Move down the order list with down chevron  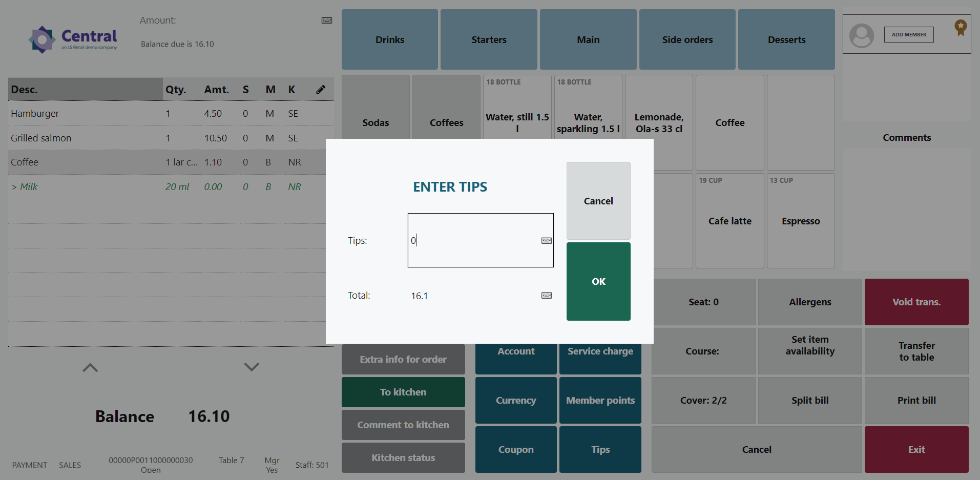[252, 367]
